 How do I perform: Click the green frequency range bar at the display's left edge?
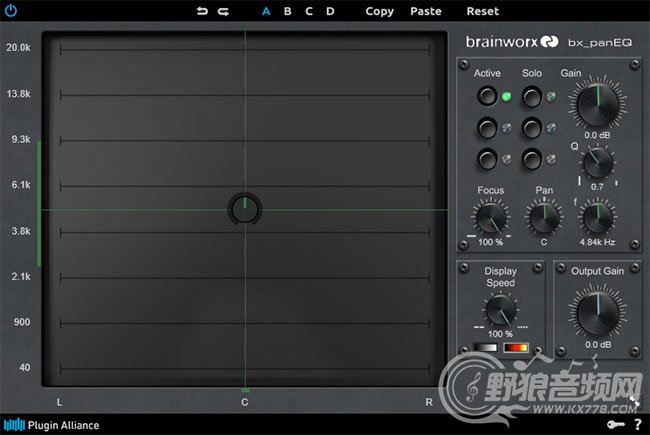tap(39, 203)
